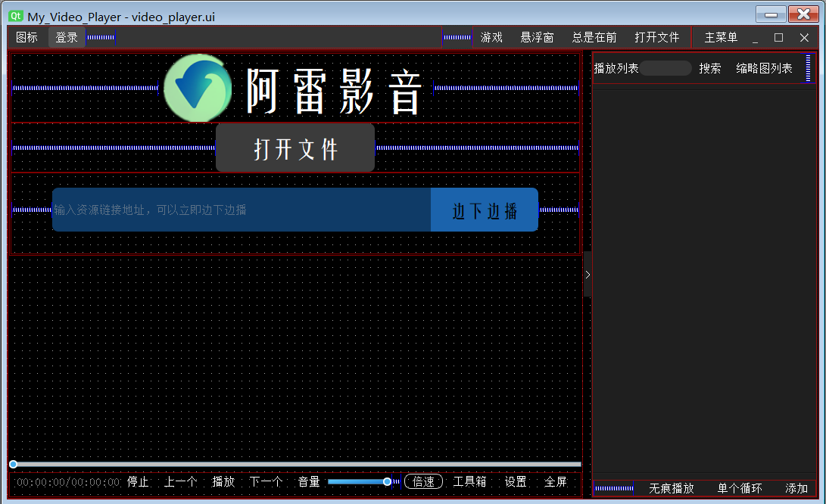Mute using the 音量 volume button

pyautogui.click(x=309, y=482)
